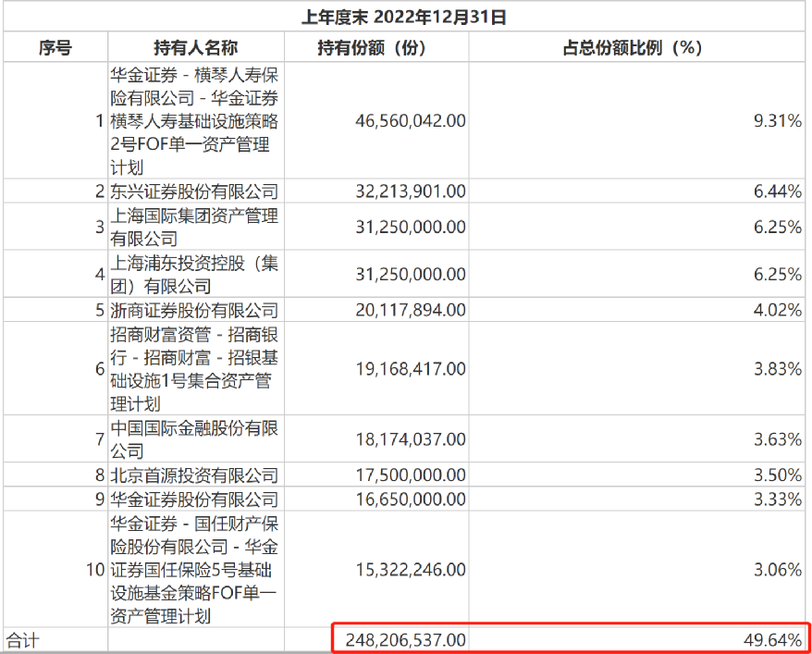Click the percentage 9.31%

pos(777,121)
